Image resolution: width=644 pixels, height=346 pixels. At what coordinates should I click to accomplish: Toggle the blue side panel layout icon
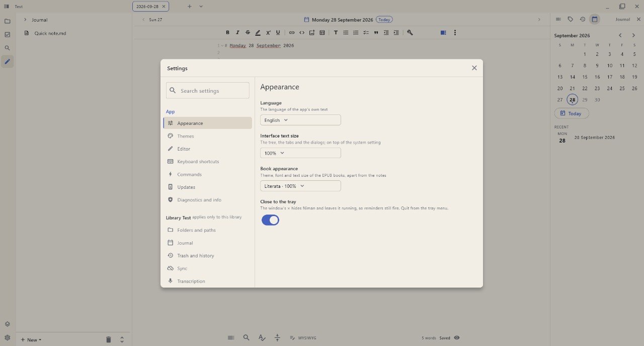[443, 32]
